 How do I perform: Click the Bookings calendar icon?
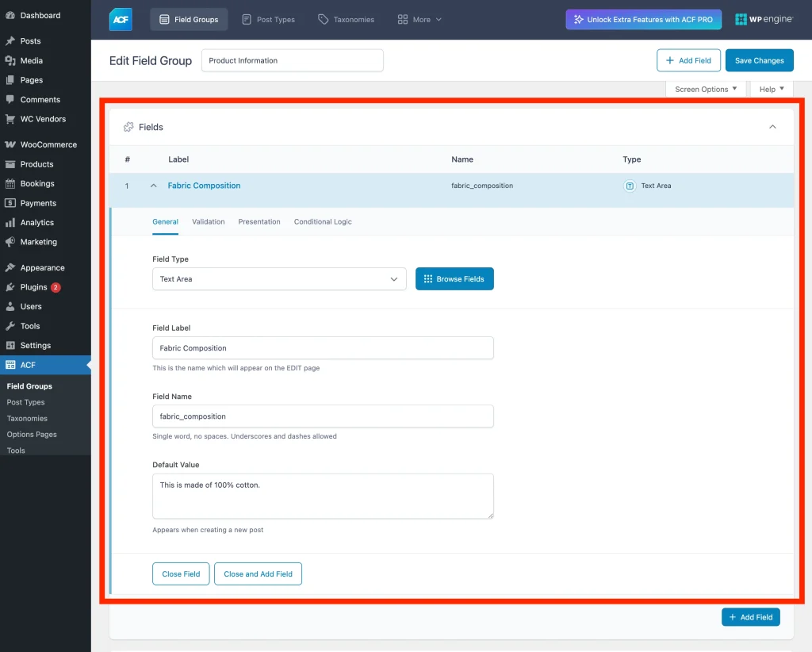(x=10, y=183)
